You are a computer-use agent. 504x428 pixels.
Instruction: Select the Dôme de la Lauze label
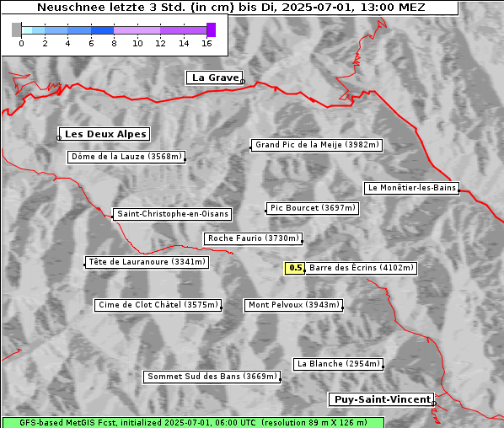[126, 157]
